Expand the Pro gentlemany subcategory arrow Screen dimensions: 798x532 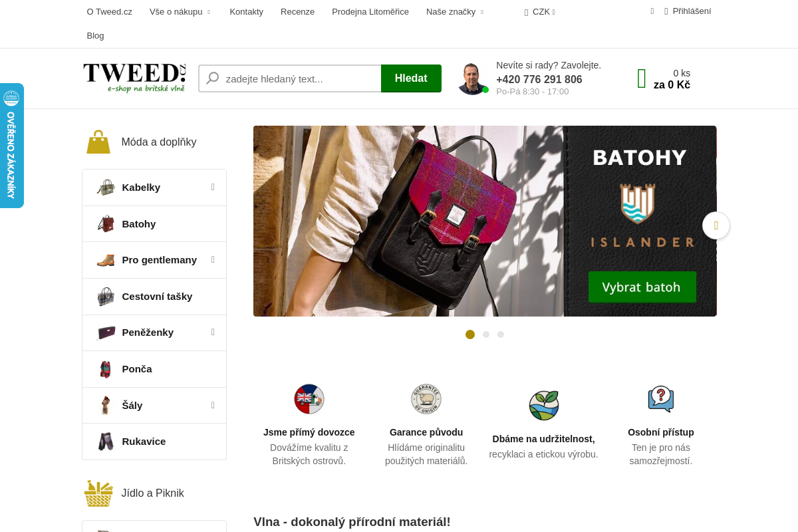[213, 259]
